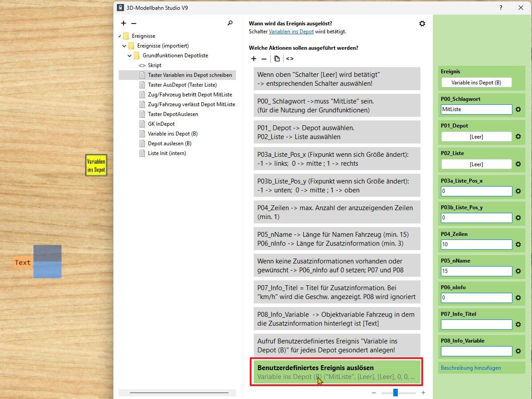Open the gear next to P03a_Liste_Pos_x
Screen dimensions: 532x399
pyautogui.click(x=518, y=191)
